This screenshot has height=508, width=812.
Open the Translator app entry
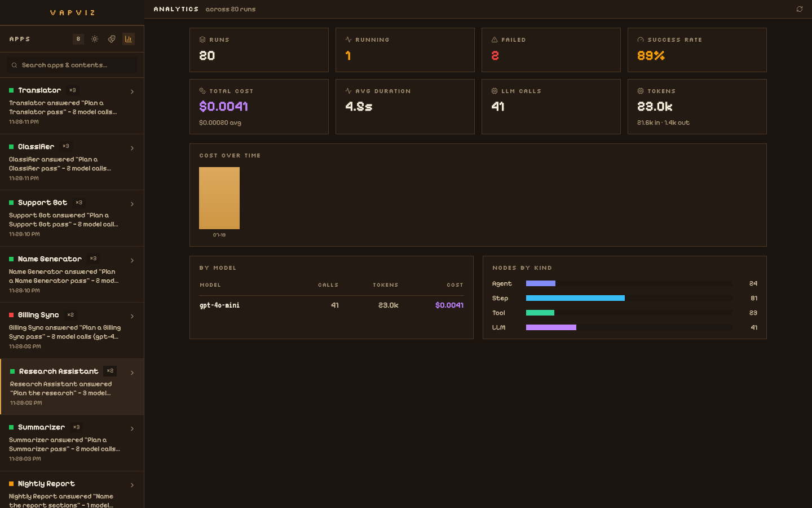pyautogui.click(x=72, y=106)
